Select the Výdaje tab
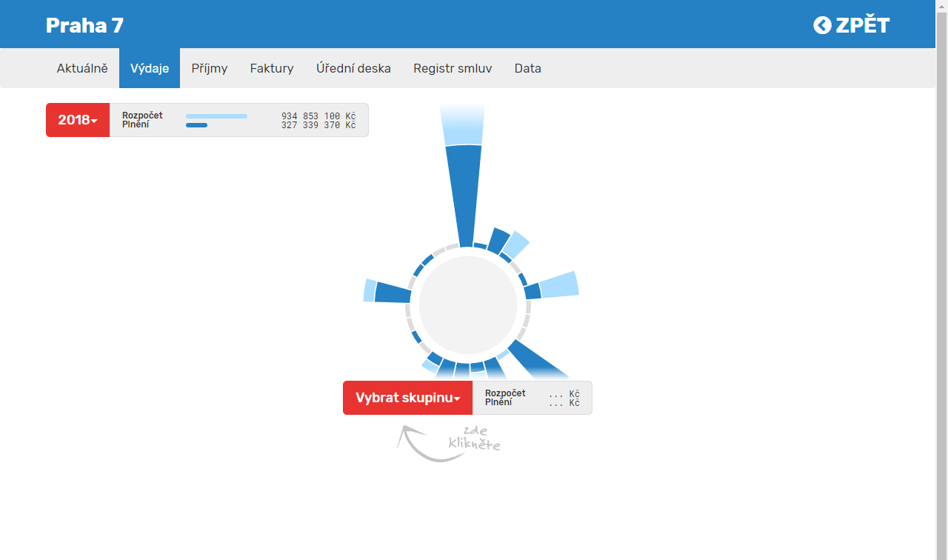 [x=150, y=68]
